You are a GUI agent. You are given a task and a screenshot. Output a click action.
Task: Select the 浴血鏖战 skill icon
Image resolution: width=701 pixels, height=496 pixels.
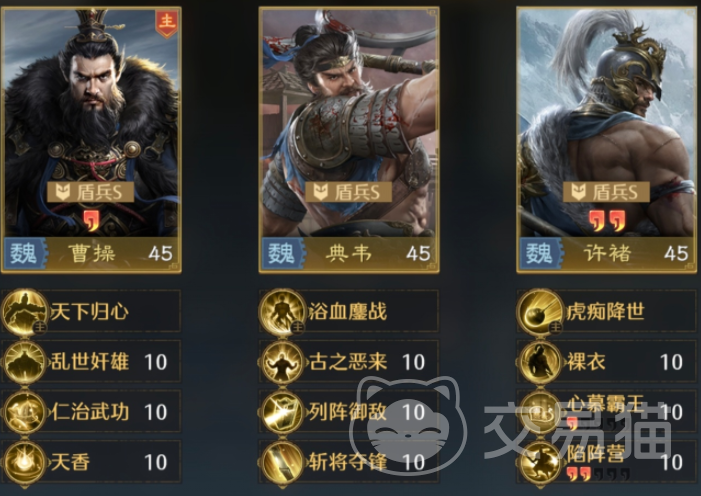[x=282, y=312]
